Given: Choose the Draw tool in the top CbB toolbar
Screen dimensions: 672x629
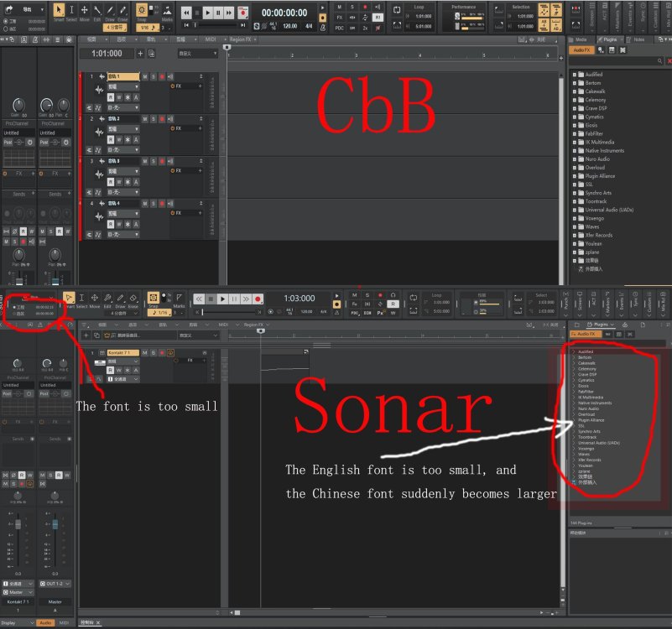Looking at the screenshot, I should 110,12.
